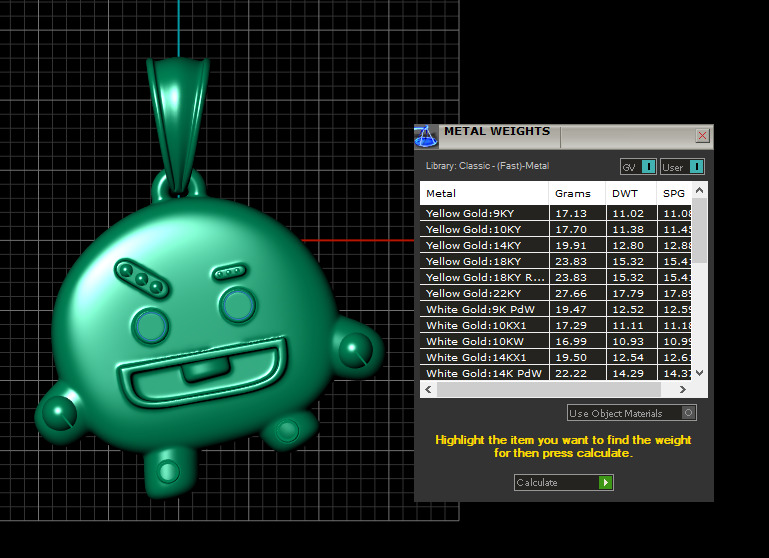
Task: Click the 11.02 DWT value
Action: point(628,213)
